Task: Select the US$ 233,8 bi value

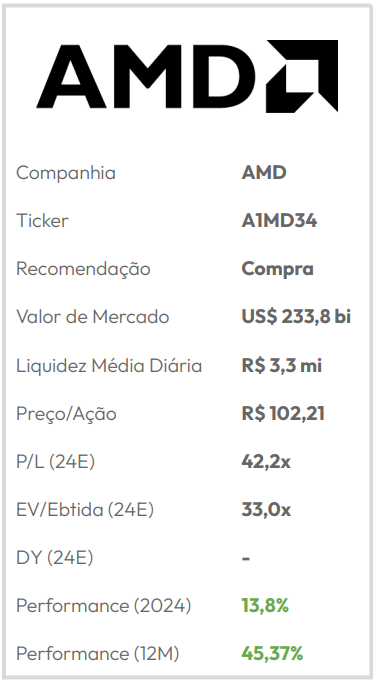Action: (296, 317)
